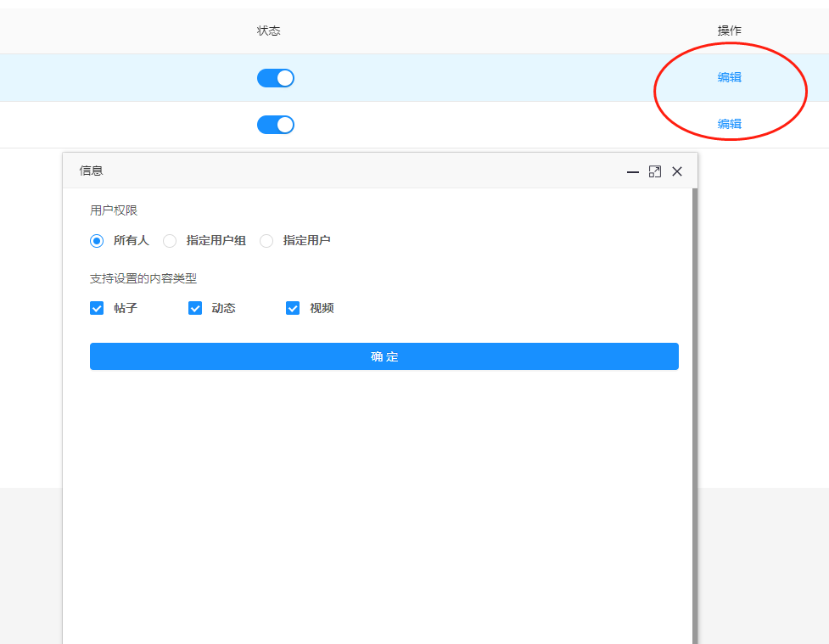Open 编辑 link in the highlighted first row

tap(730, 77)
